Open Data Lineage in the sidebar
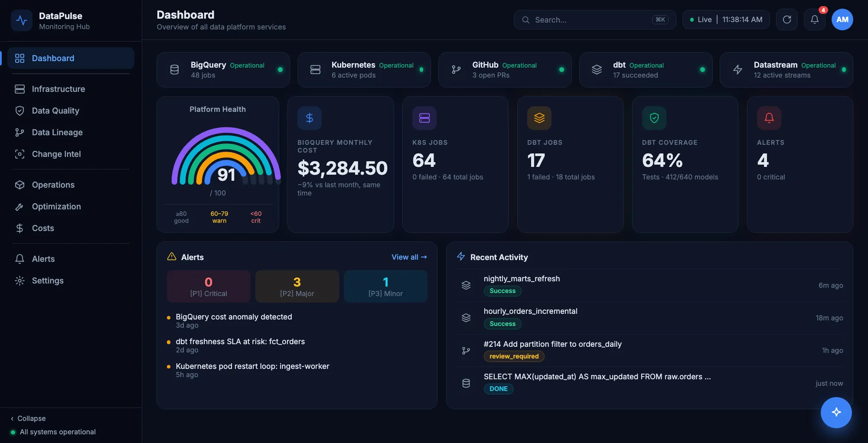Image resolution: width=868 pixels, height=443 pixels. point(71,132)
